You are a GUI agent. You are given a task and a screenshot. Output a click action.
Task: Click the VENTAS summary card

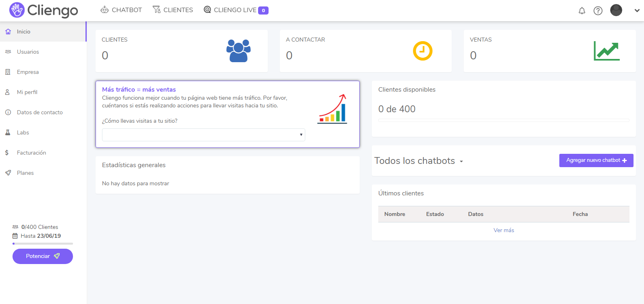[x=550, y=51]
